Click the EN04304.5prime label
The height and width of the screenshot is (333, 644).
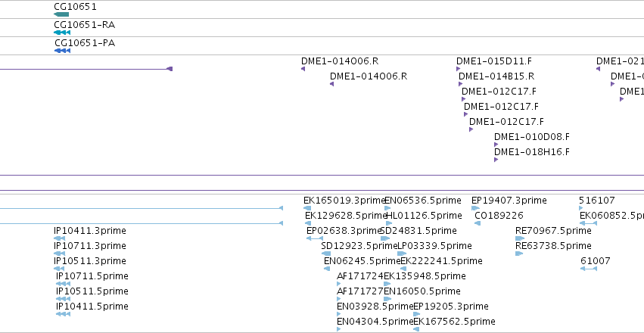point(375,322)
